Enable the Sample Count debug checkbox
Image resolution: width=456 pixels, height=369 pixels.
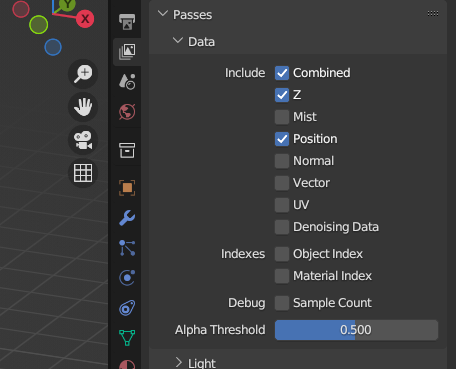pyautogui.click(x=282, y=303)
